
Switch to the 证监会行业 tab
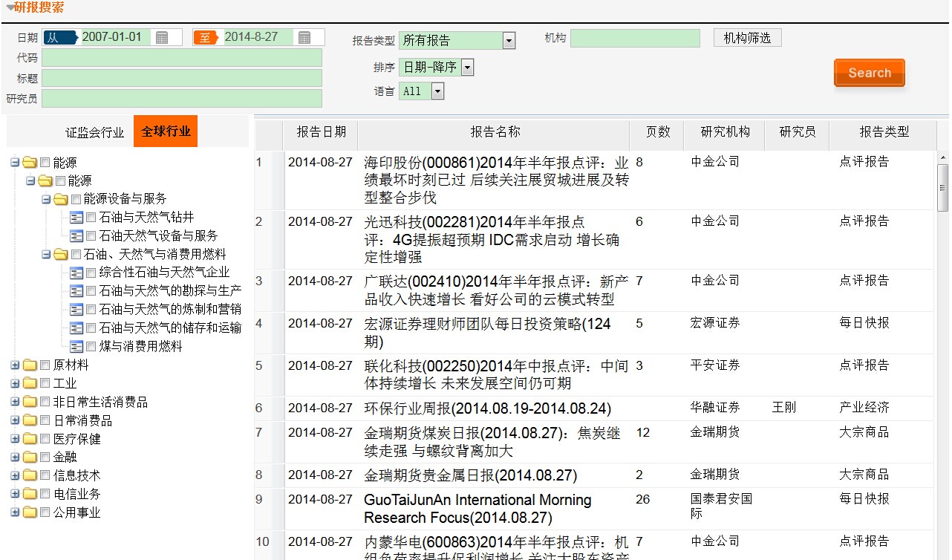tap(95, 132)
